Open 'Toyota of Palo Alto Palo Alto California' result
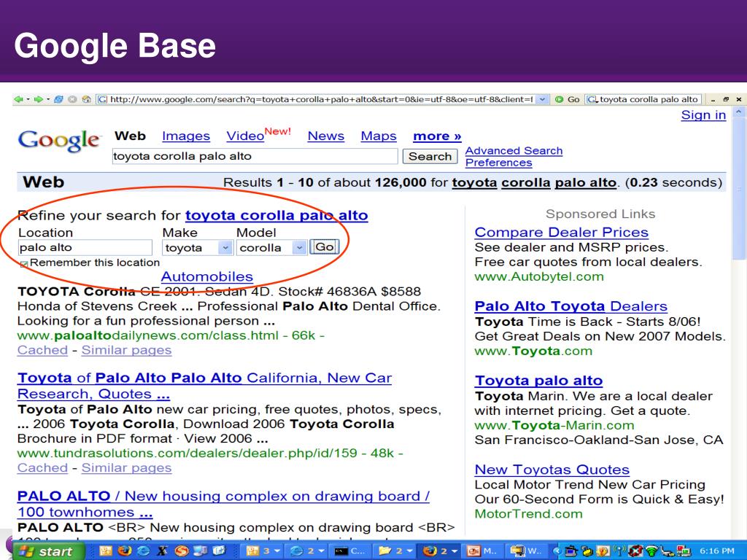Screen dimensions: 747x560 point(204,386)
